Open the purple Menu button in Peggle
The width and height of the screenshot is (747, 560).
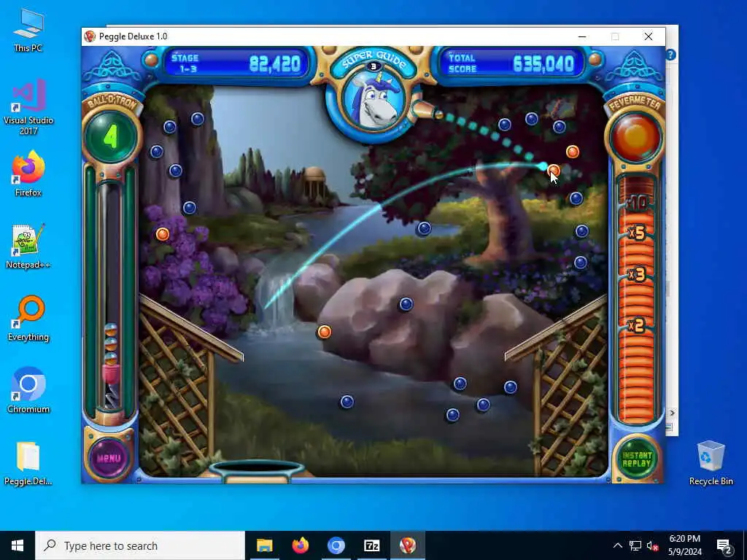pyautogui.click(x=109, y=458)
